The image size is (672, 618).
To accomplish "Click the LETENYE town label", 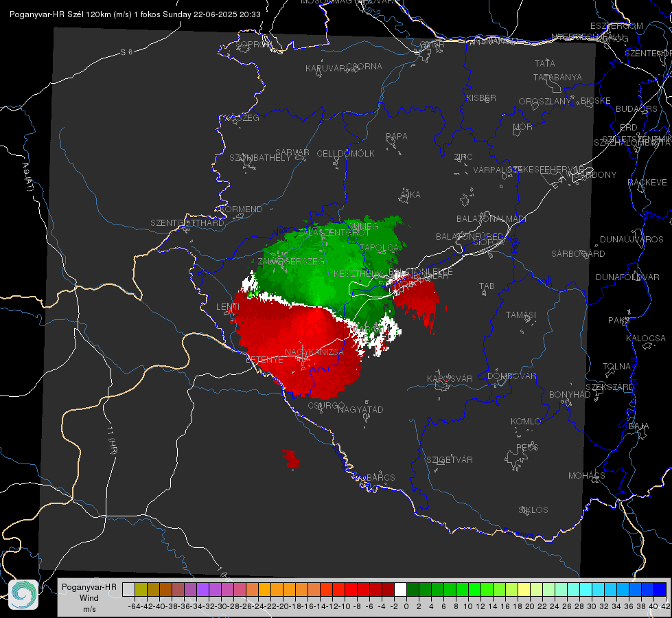I will click(264, 359).
